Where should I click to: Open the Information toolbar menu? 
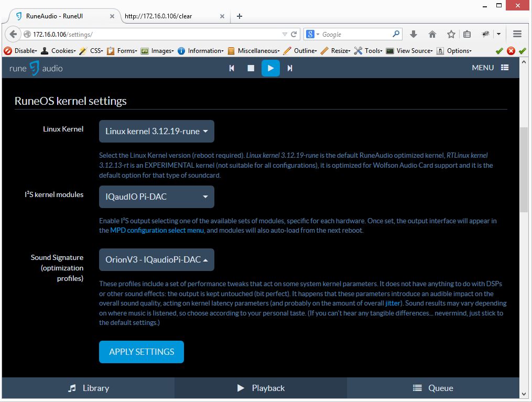[201, 51]
